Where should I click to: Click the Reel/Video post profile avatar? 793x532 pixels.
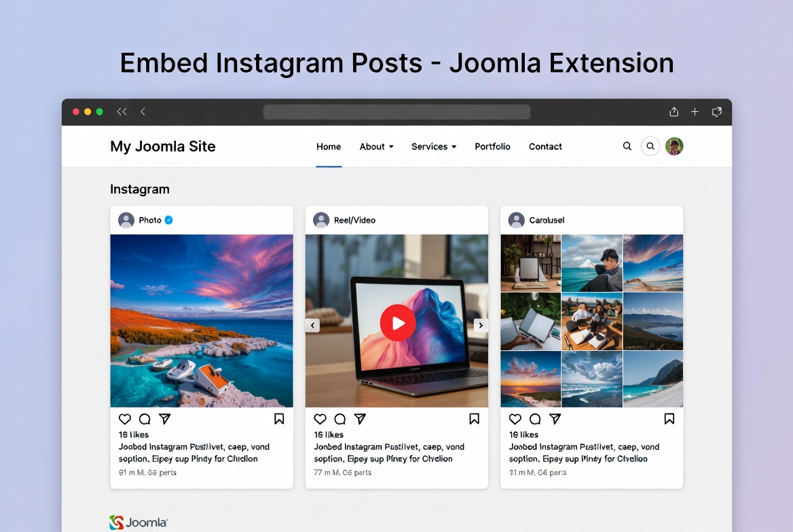tap(321, 220)
